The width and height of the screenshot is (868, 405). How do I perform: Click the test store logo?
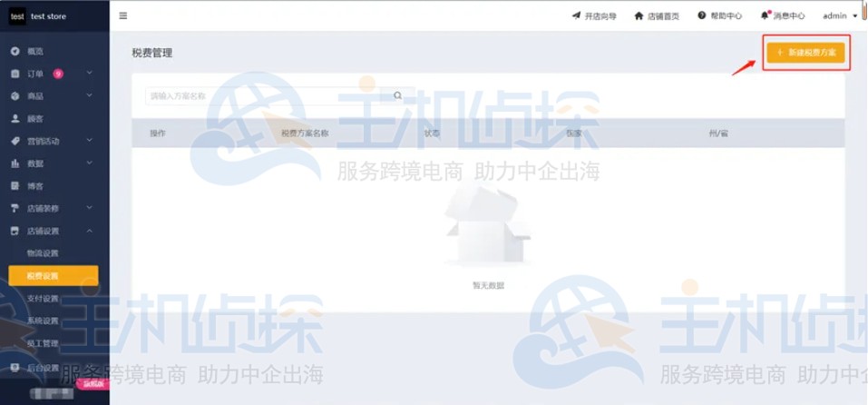point(17,16)
